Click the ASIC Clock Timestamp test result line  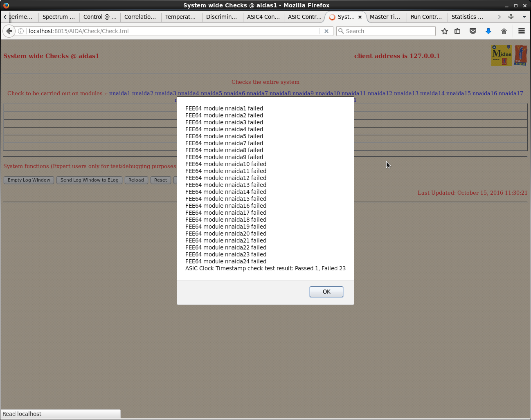coord(265,268)
